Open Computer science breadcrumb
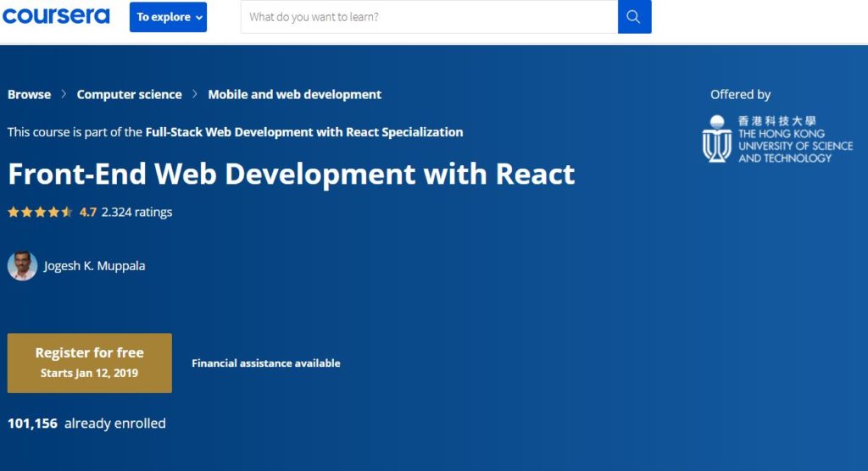The height and width of the screenshot is (471, 868). tap(129, 95)
